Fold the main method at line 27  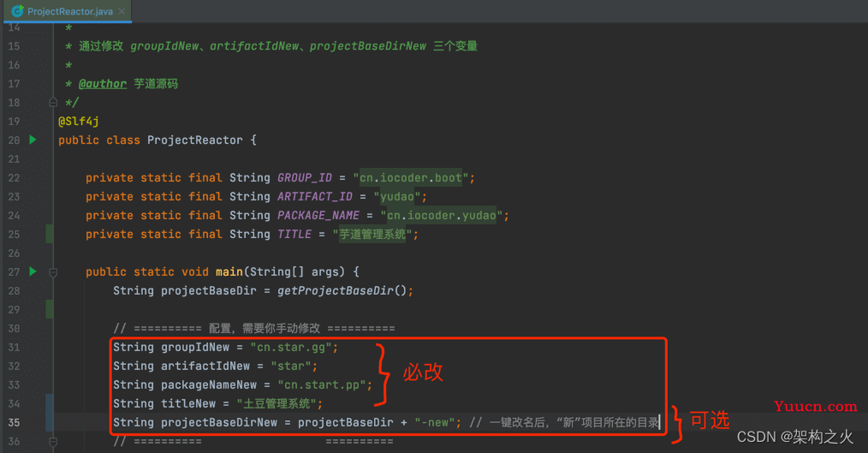[x=53, y=272]
